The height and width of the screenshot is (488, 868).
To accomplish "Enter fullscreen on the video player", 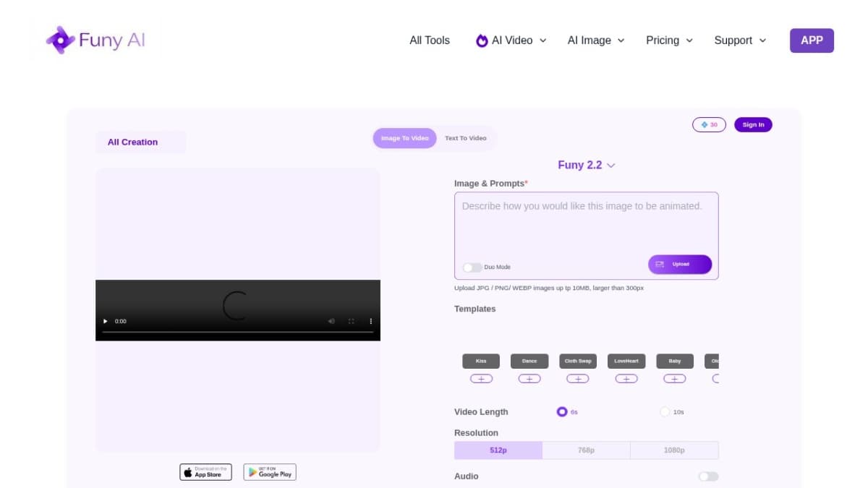I will (352, 321).
